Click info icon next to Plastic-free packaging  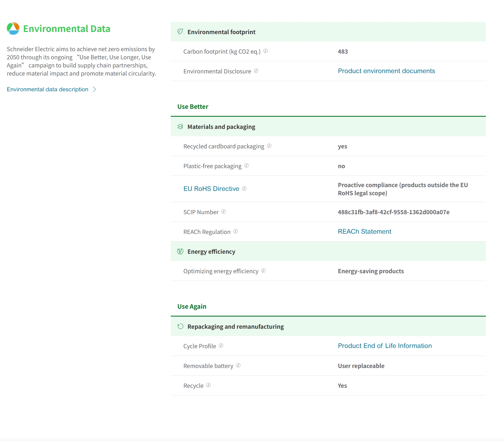[x=246, y=165]
